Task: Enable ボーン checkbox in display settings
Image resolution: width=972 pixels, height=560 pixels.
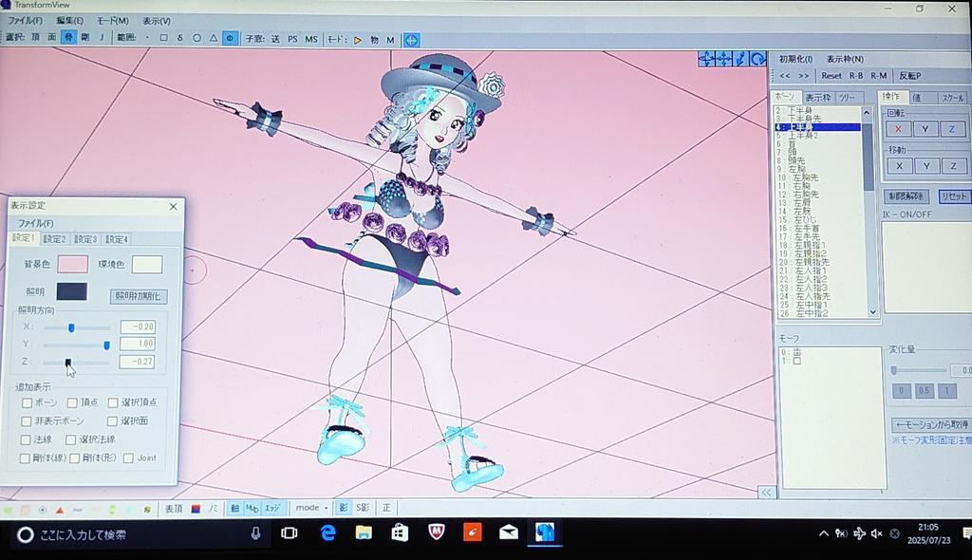Action: coord(27,402)
